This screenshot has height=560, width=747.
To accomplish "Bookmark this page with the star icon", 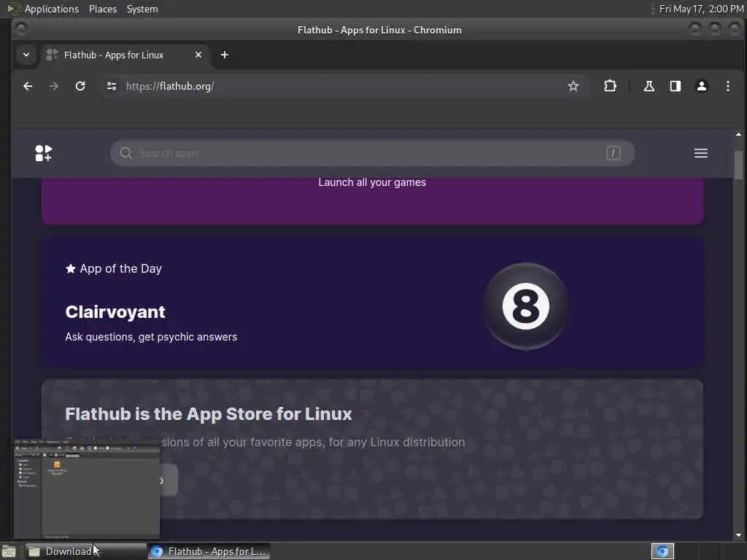I will 573,86.
